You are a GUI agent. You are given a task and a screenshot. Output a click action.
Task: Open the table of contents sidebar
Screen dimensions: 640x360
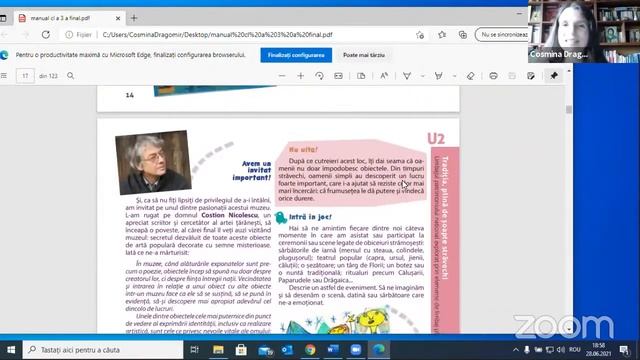coord(4,76)
